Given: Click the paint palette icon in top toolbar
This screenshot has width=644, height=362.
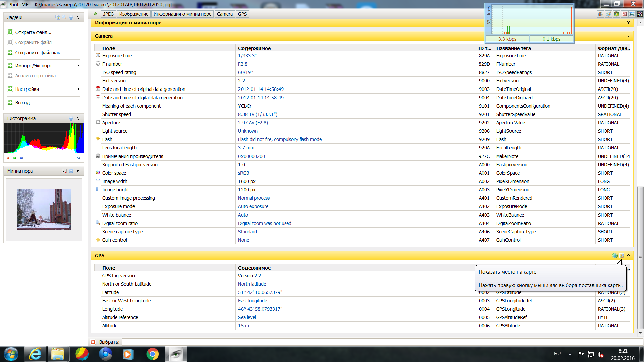Looking at the screenshot, I should 608,14.
